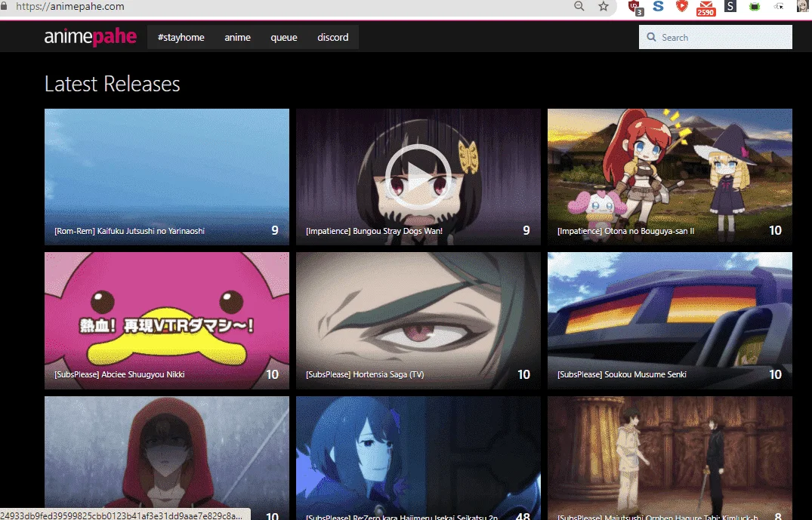The height and width of the screenshot is (520, 812).
Task: Open the uBlock Origin extension icon
Action: (x=635, y=8)
